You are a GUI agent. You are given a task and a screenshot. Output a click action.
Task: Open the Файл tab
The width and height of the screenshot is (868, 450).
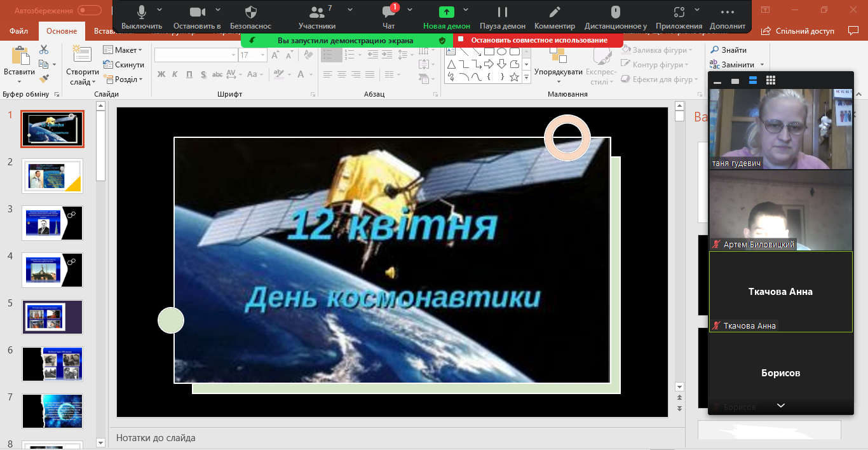(19, 31)
